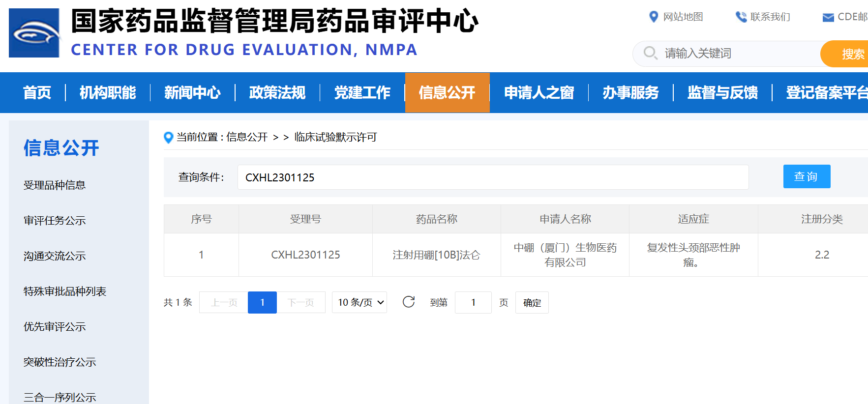
Task: Open the 新闻中心 menu
Action: point(192,92)
